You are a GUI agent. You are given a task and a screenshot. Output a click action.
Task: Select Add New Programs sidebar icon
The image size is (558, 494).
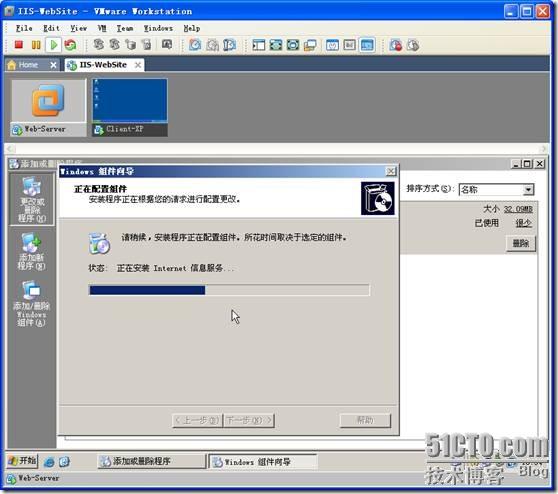point(32,251)
